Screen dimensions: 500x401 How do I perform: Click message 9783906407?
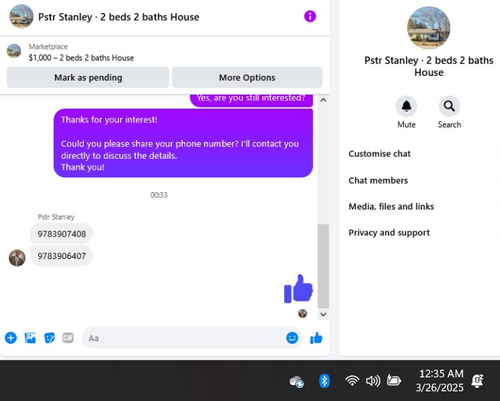coord(62,256)
